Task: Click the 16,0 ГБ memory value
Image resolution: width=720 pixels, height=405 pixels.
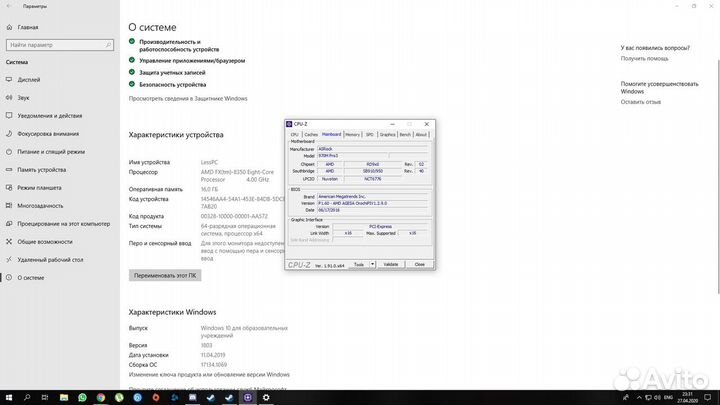Action: pyautogui.click(x=209, y=189)
